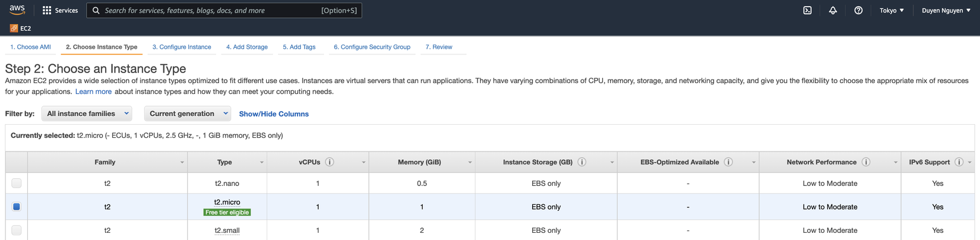The height and width of the screenshot is (240, 980).
Task: Switch to the Add Storage step
Action: click(246, 47)
